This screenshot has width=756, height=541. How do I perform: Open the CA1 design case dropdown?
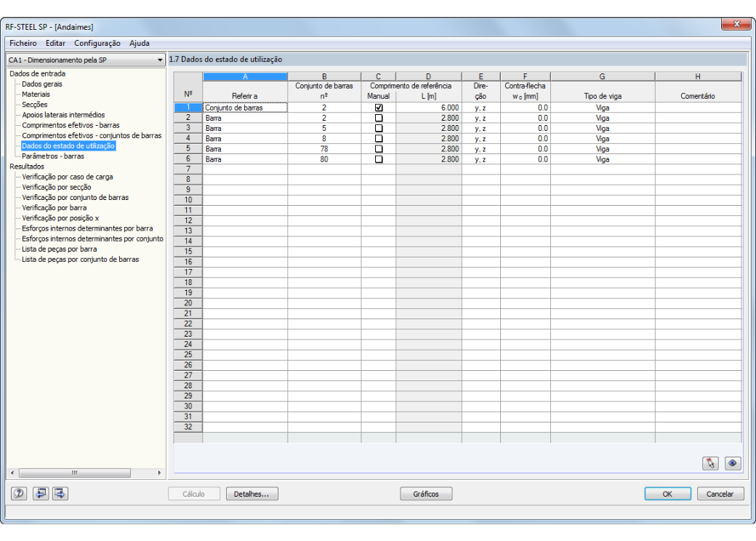pyautogui.click(x=86, y=60)
